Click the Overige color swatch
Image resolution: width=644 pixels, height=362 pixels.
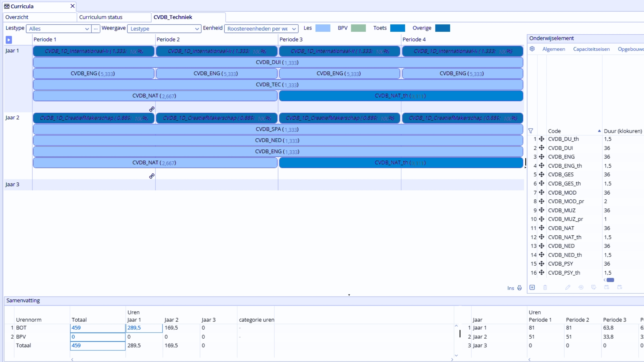pyautogui.click(x=443, y=28)
